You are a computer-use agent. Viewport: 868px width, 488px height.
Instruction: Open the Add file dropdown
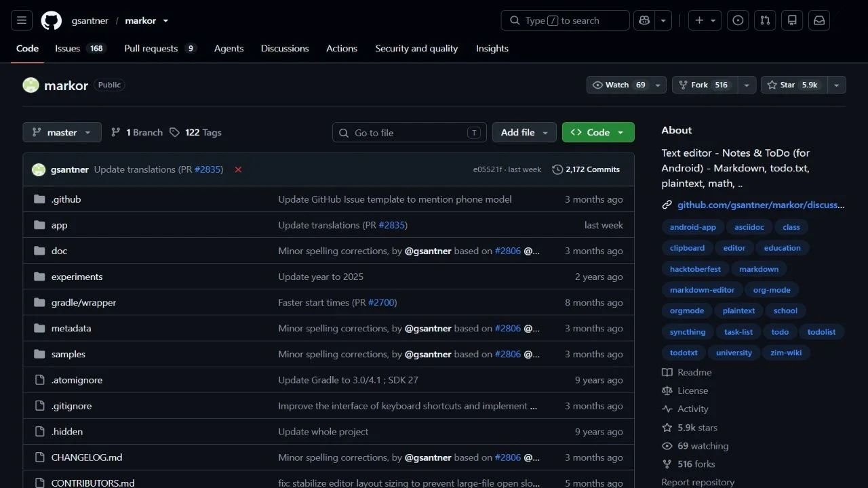(x=524, y=132)
